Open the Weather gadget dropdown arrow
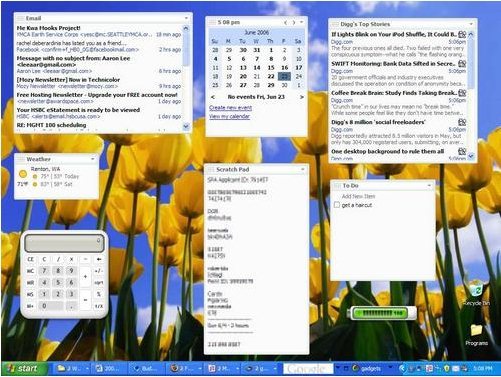This screenshot has height=377, width=501. click(93, 159)
